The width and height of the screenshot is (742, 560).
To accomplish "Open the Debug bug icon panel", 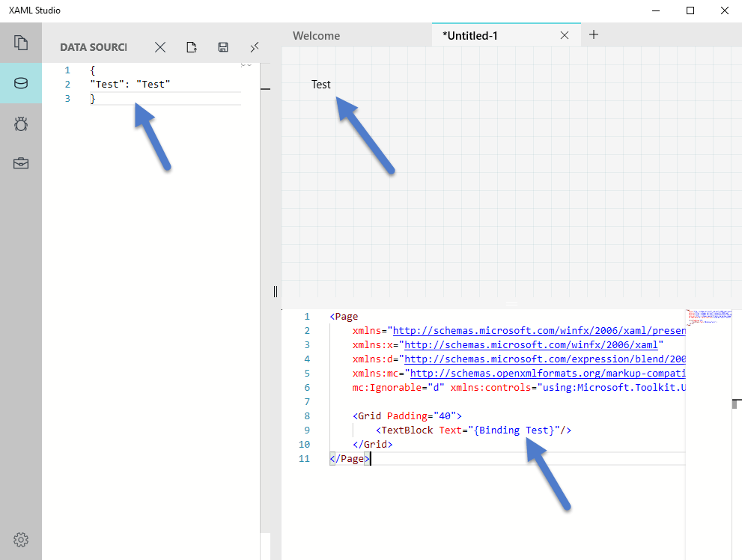I will click(x=21, y=124).
